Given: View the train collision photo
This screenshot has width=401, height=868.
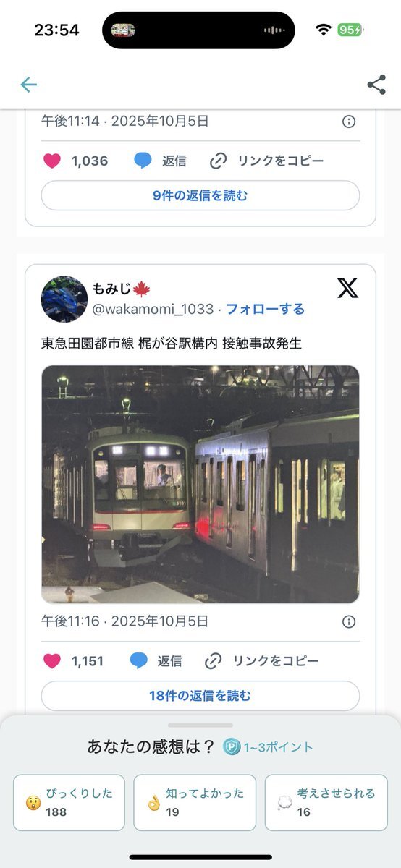Looking at the screenshot, I should point(200,484).
